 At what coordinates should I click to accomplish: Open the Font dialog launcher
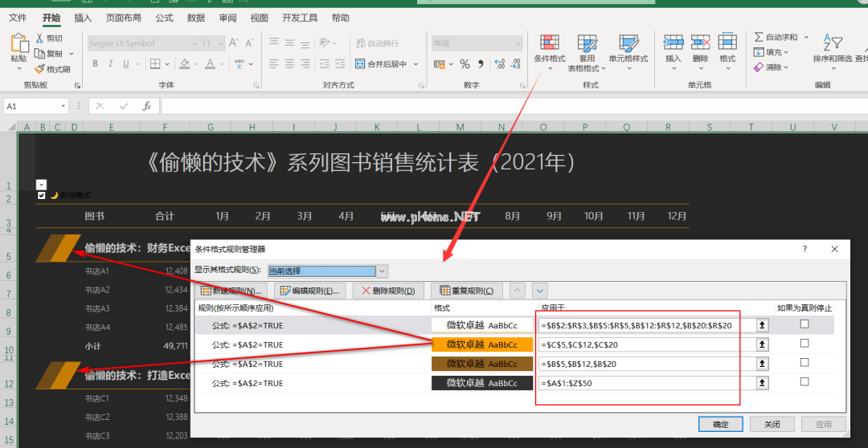(256, 86)
